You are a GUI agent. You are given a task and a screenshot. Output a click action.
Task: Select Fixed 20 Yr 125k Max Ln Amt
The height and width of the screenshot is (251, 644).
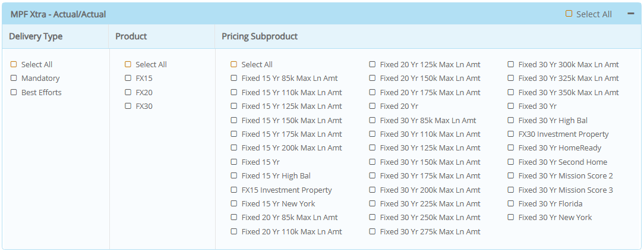click(x=372, y=65)
